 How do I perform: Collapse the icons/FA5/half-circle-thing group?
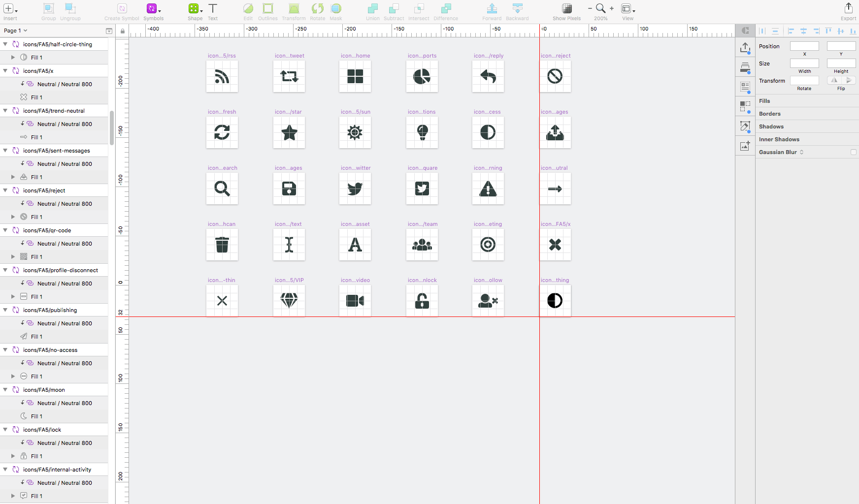[5, 44]
